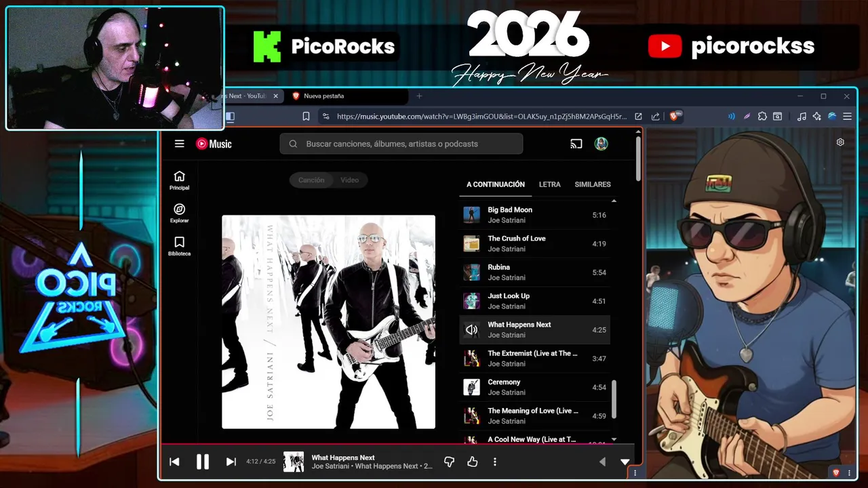Click the page vertical scrollbar at top
868x488 pixels.
point(638,158)
